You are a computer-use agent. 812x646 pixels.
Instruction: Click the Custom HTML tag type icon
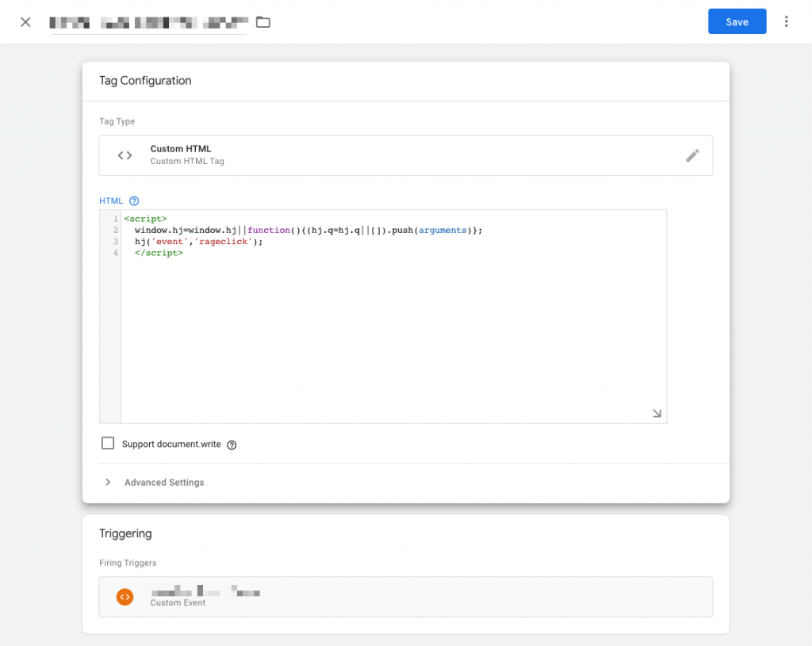pos(124,155)
